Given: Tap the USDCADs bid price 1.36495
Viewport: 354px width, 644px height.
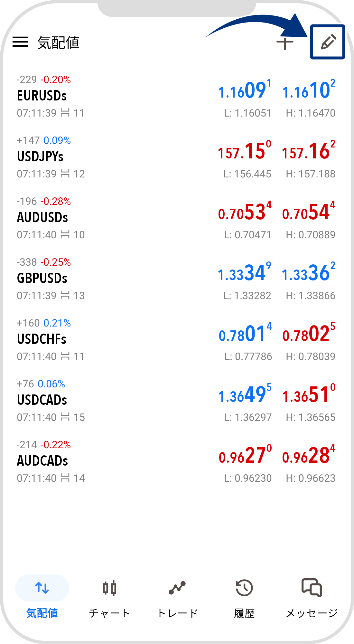Looking at the screenshot, I should click(245, 395).
